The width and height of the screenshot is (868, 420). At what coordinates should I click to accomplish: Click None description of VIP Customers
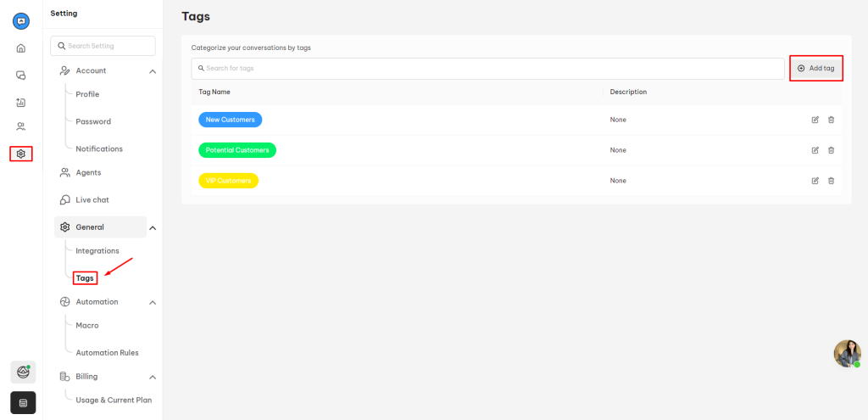(618, 181)
